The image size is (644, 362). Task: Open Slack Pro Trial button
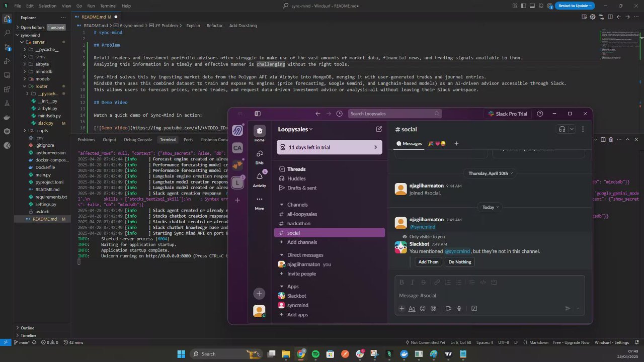coord(508,114)
